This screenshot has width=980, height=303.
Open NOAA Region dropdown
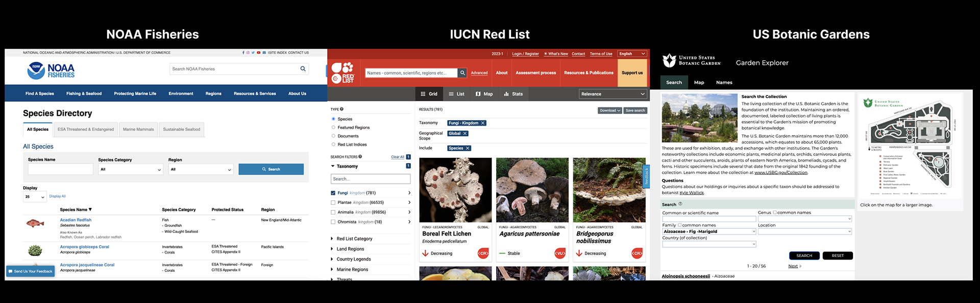(x=201, y=169)
